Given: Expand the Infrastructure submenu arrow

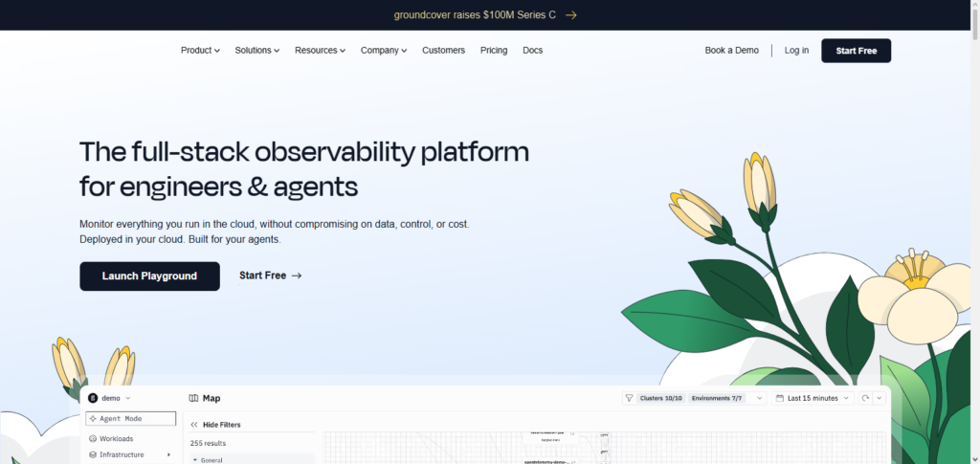Looking at the screenshot, I should tap(168, 454).
